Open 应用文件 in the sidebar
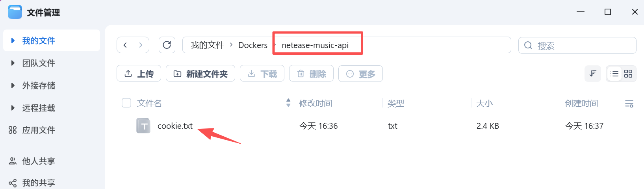This screenshot has width=644, height=189. [x=38, y=130]
